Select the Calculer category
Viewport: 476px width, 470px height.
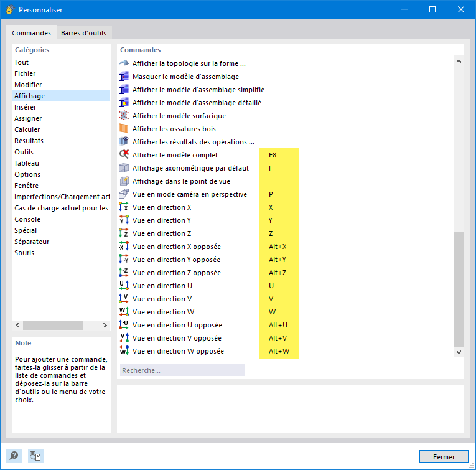point(61,129)
